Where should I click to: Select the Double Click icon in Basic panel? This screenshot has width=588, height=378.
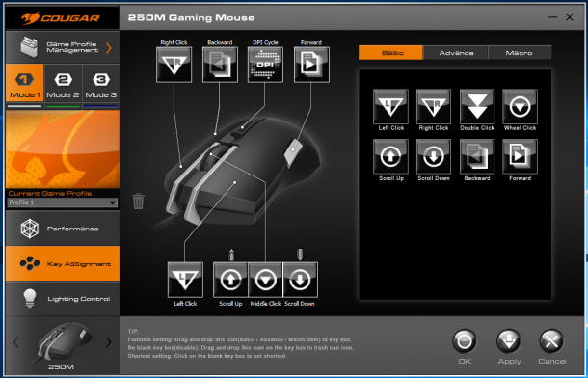click(x=477, y=106)
